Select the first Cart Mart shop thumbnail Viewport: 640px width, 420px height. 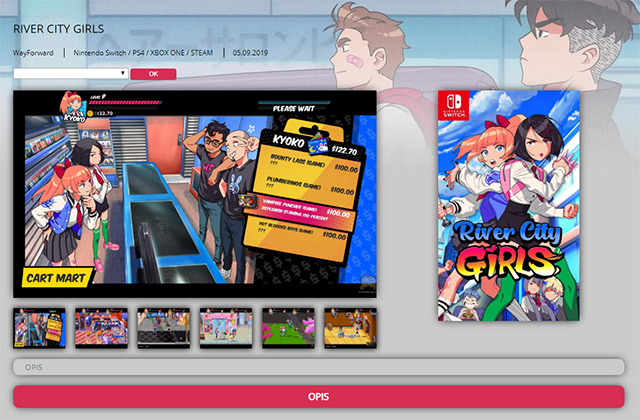(x=39, y=328)
